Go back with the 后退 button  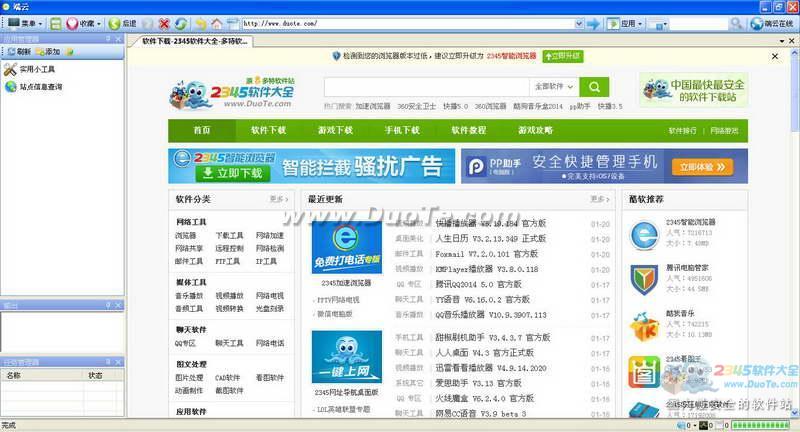122,23
